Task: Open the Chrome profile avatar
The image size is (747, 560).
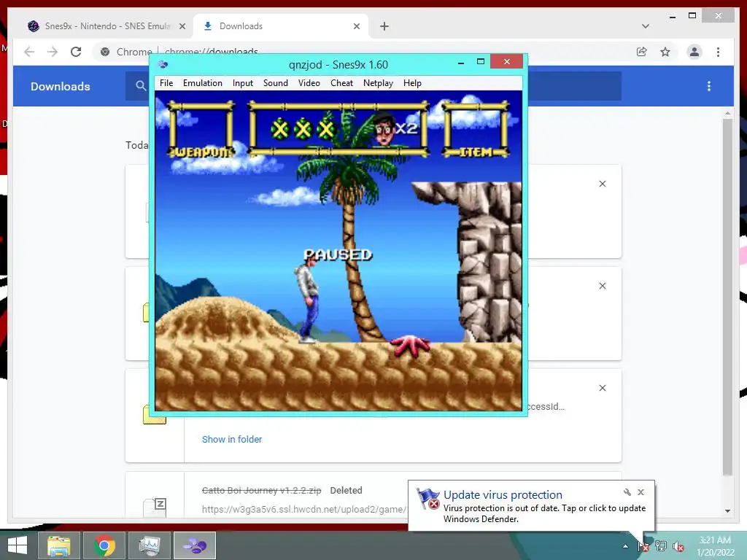Action: point(694,52)
